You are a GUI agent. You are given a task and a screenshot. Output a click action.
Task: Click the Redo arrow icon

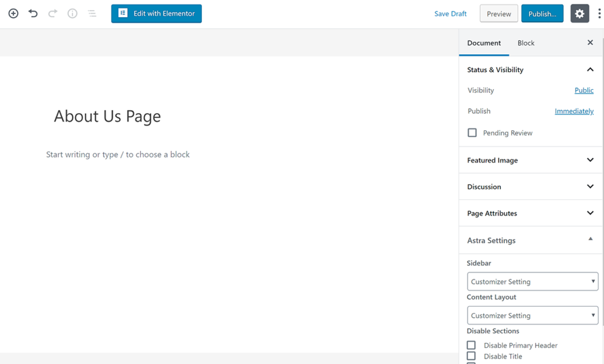click(x=52, y=14)
